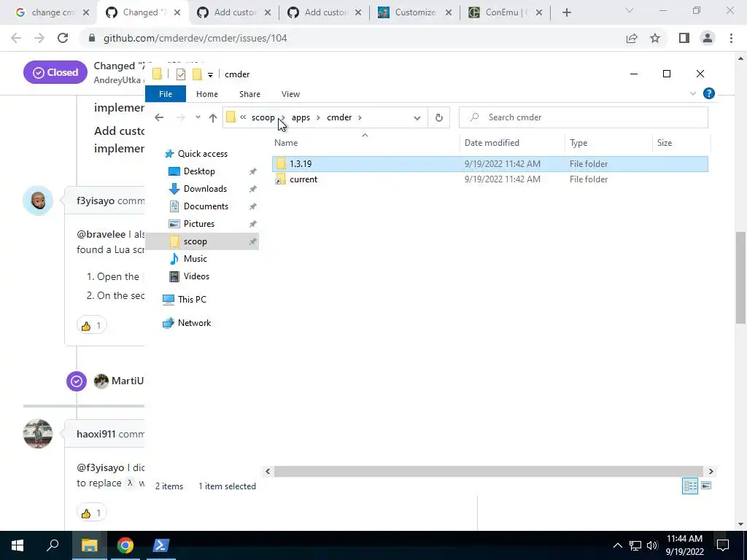Image resolution: width=747 pixels, height=560 pixels.
Task: Open the File menu in Explorer
Action: (x=166, y=94)
